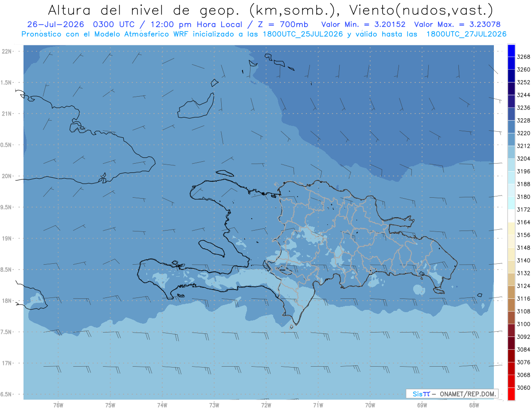Click the white legend swatch between 3164 and 3172
Image resolution: width=532 pixels, height=411 pixels.
[x=511, y=216]
